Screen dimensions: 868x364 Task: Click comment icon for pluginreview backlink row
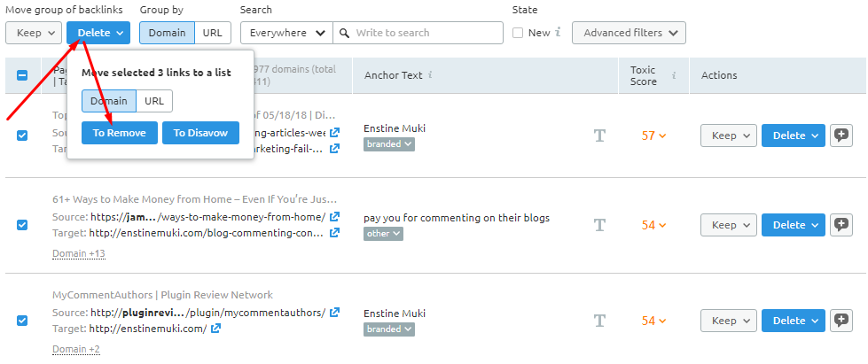pyautogui.click(x=841, y=321)
